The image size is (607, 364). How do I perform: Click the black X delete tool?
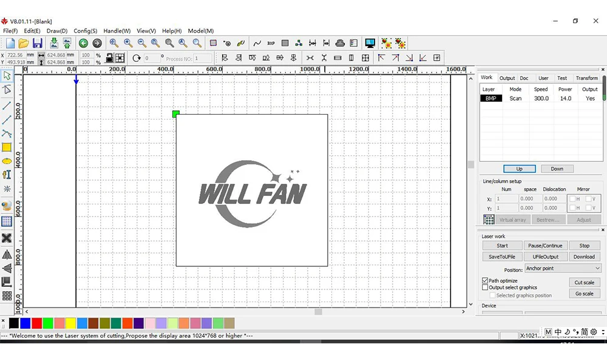pos(7,238)
